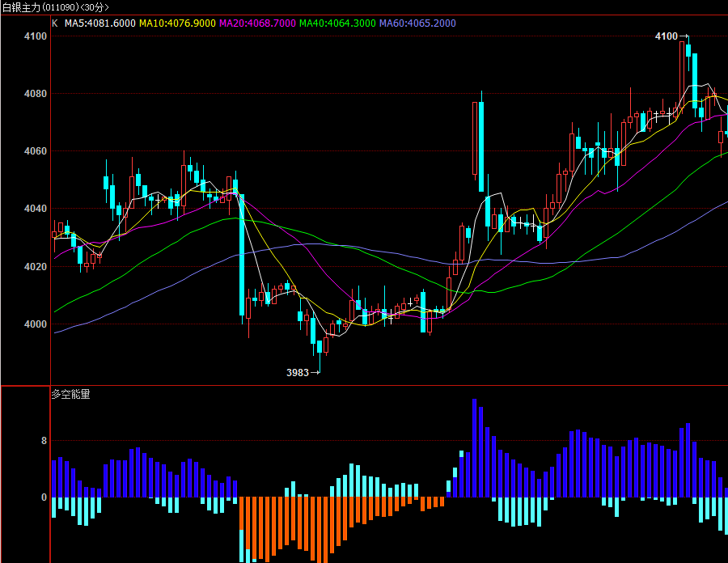Select the tall cyan candle below 4080 peak
728x563 pixels.
click(x=481, y=146)
